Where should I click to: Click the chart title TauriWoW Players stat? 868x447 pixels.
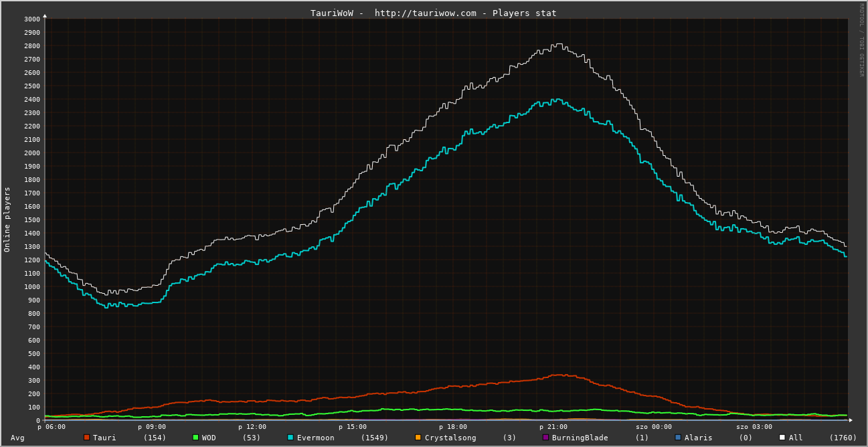click(433, 13)
